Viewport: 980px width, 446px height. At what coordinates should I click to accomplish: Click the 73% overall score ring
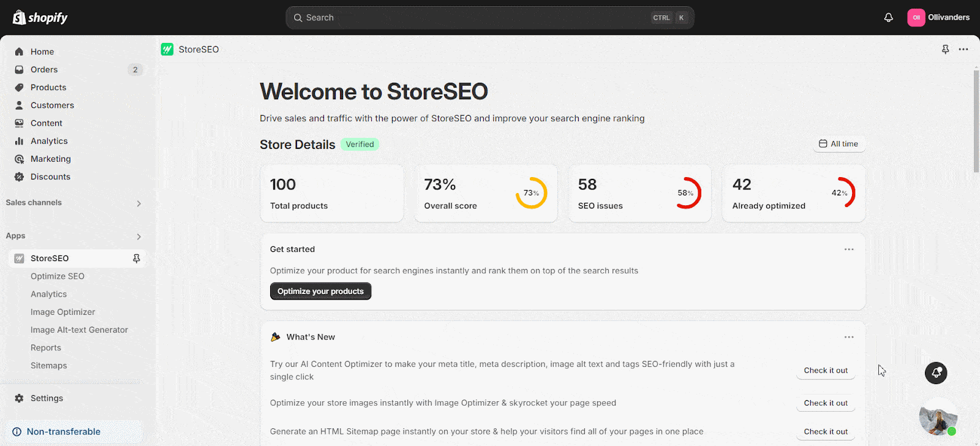(x=531, y=193)
